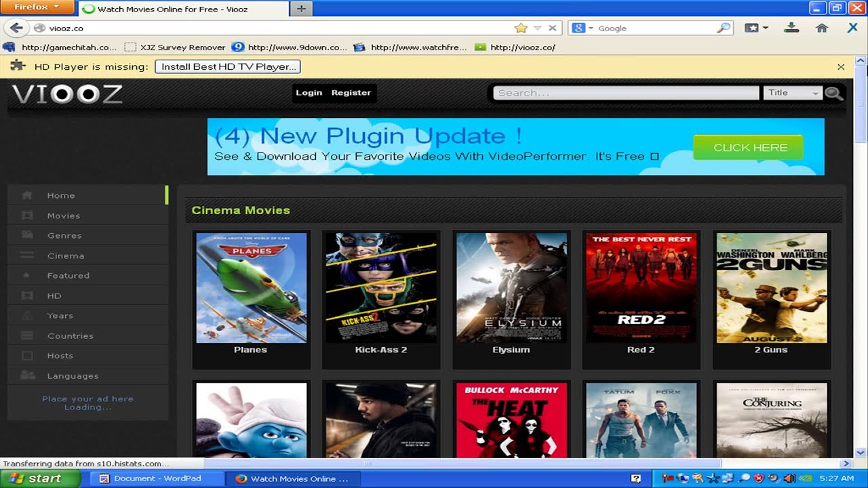Screen dimensions: 868x488
Task: Click the Hosts sidebar icon
Action: pos(27,355)
